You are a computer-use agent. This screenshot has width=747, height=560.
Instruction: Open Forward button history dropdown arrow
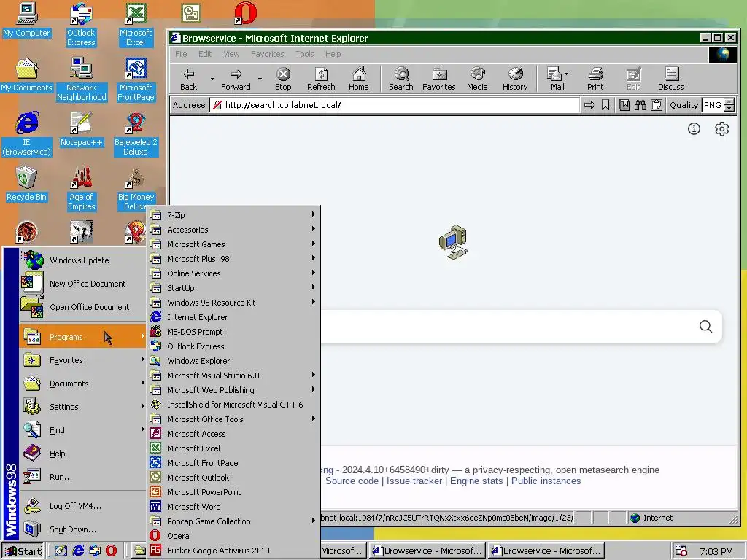tap(260, 79)
